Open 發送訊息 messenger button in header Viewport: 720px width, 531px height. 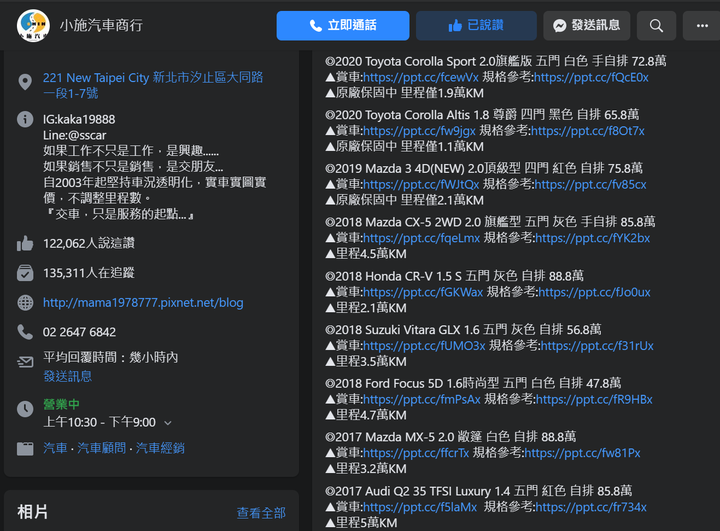[x=586, y=26]
